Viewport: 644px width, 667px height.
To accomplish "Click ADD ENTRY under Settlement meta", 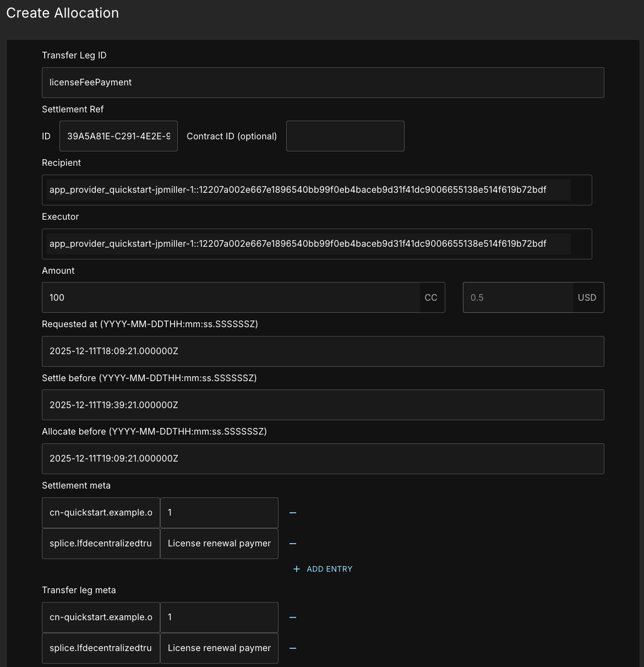I will pyautogui.click(x=329, y=569).
